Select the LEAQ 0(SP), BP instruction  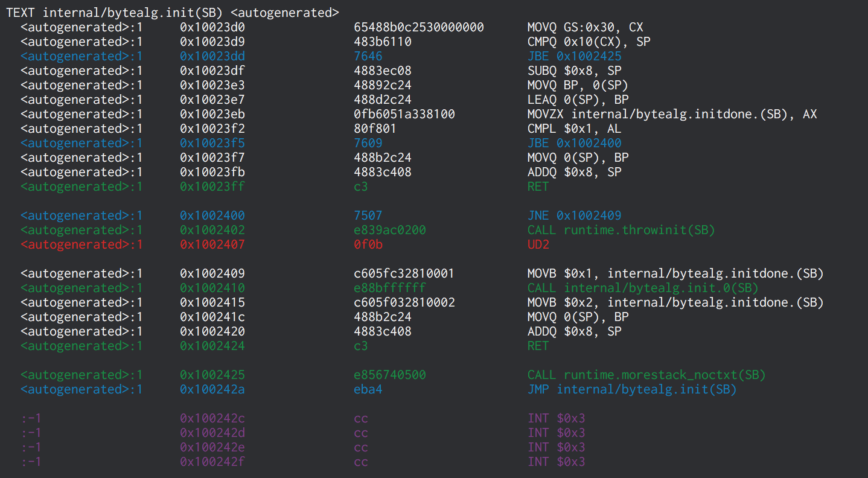[578, 100]
